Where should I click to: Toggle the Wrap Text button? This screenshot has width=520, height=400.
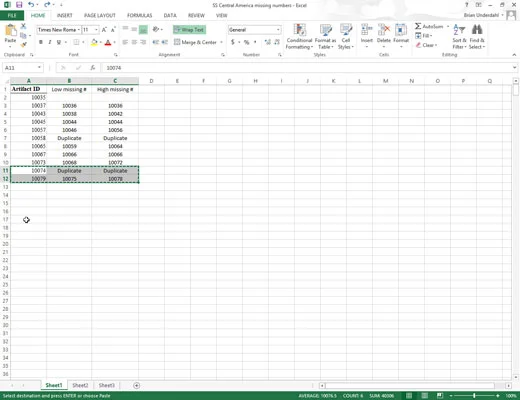[189, 30]
